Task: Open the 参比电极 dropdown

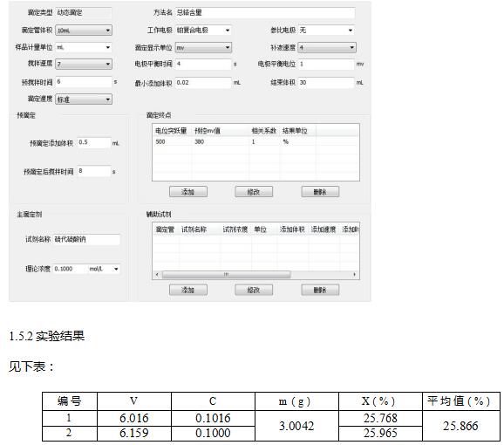Action: pos(326,31)
